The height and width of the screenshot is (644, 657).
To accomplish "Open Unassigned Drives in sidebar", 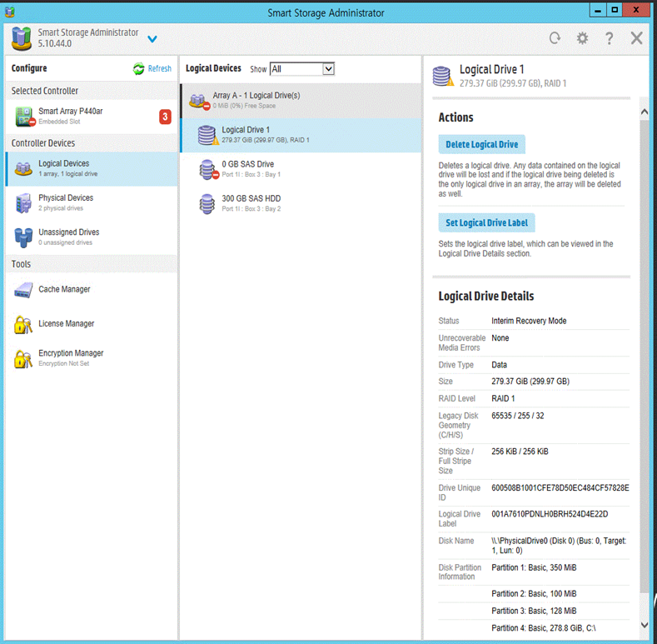I will (x=92, y=237).
